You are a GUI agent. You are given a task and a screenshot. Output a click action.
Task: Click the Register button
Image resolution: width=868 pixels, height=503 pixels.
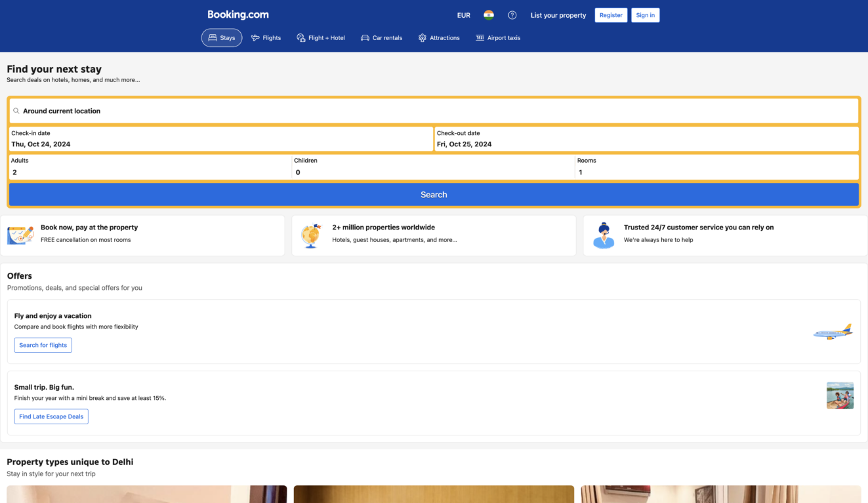pos(611,14)
